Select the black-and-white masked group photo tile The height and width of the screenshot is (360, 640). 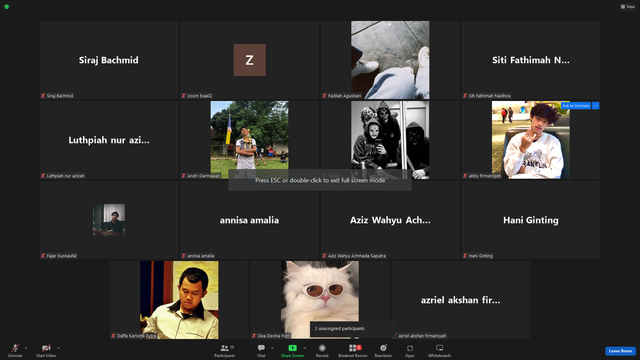[x=390, y=140]
